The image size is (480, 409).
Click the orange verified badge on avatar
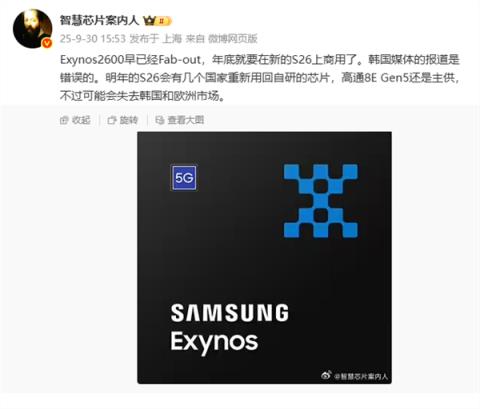pos(47,43)
